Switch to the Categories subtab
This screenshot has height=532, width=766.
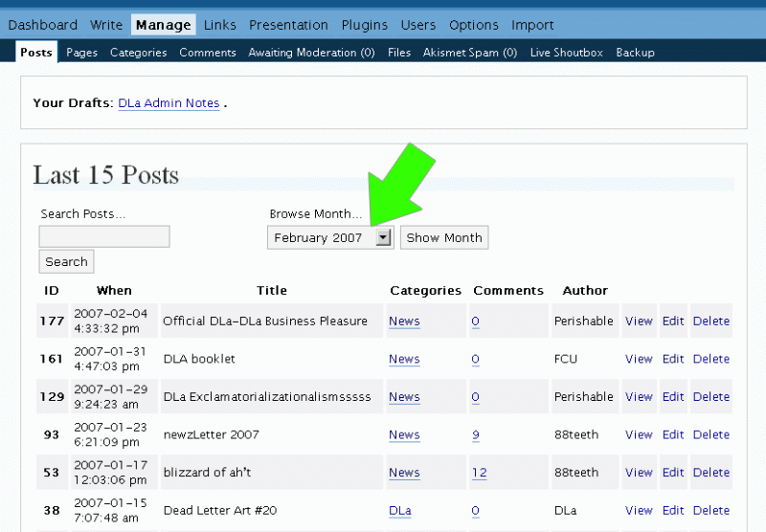(x=138, y=53)
